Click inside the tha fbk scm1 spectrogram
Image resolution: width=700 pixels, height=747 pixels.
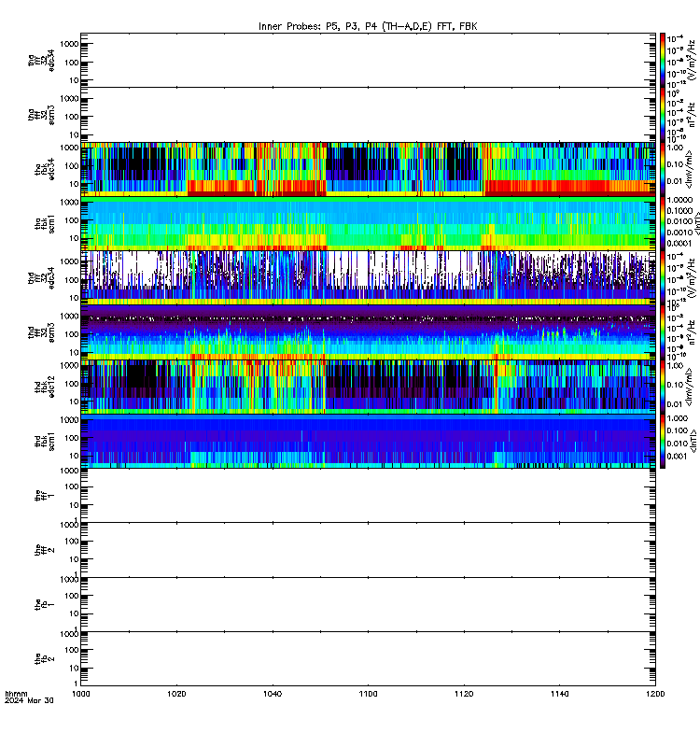point(368,224)
